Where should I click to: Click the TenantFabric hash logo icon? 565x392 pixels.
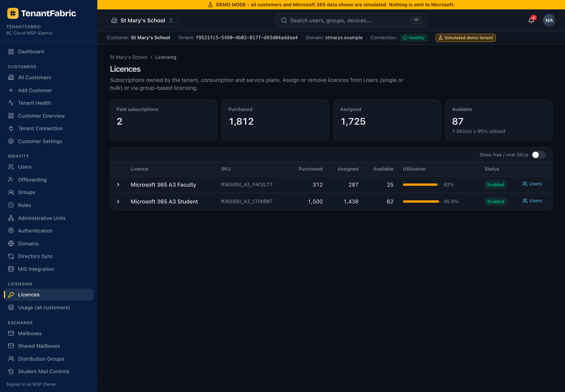pyautogui.click(x=13, y=13)
